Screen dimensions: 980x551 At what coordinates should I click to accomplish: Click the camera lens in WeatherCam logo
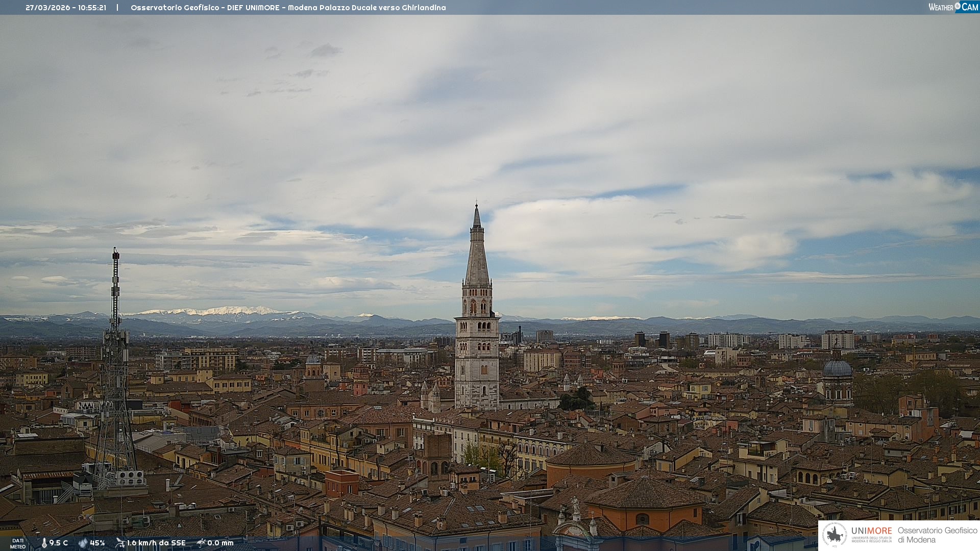tap(958, 6)
